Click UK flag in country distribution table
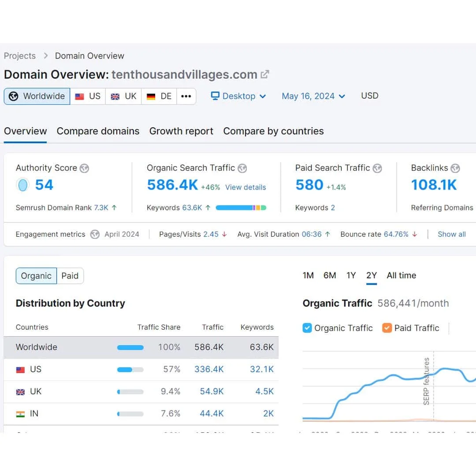This screenshot has height=476, width=476. (x=20, y=392)
